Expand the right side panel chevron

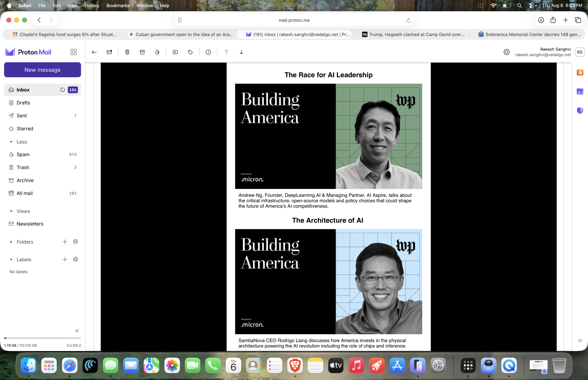point(580,340)
